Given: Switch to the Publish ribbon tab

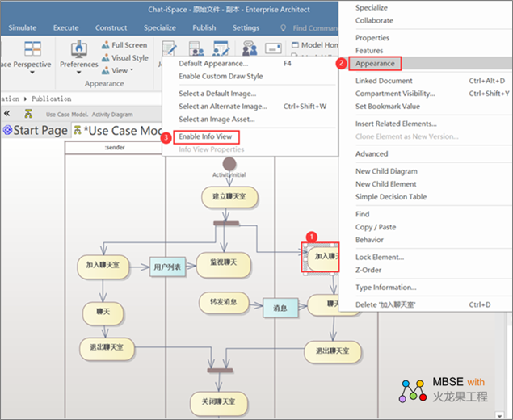Looking at the screenshot, I should pyautogui.click(x=204, y=27).
